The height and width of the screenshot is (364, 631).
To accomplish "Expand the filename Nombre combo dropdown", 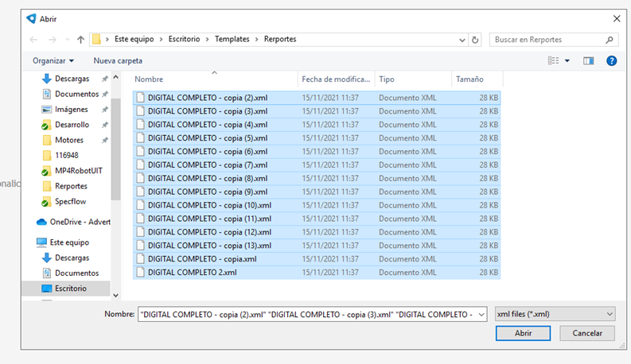I will [x=481, y=314].
